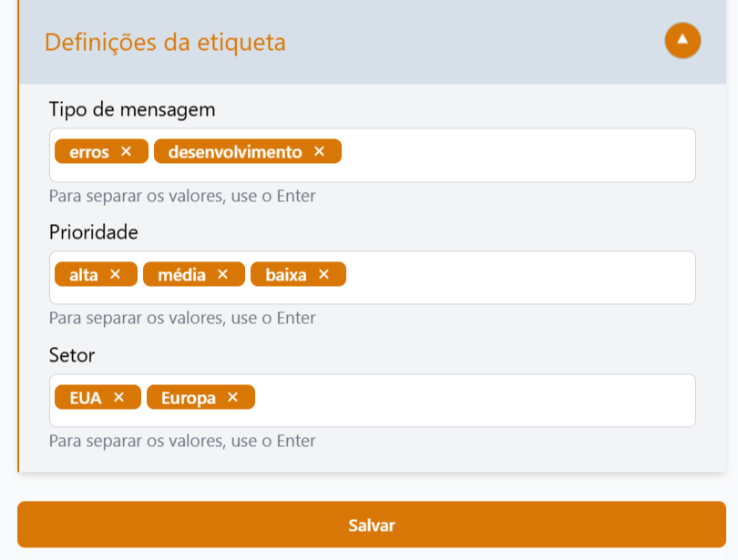This screenshot has width=738, height=560.
Task: Delete the "alta" priority tag
Action: click(115, 274)
